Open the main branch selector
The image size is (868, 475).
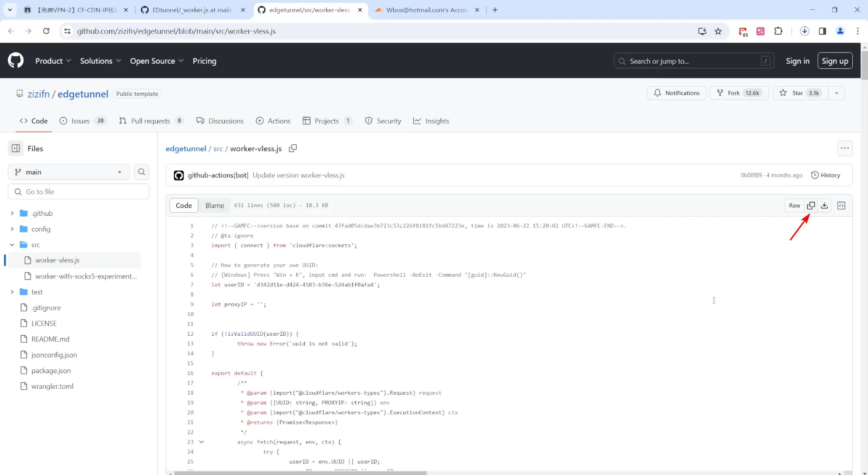click(x=69, y=172)
